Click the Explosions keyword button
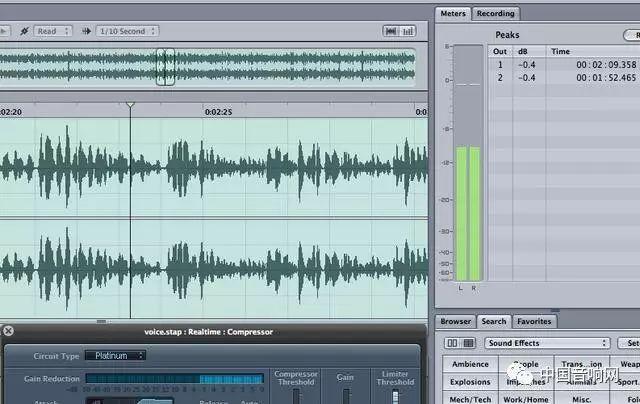This screenshot has height=404, width=640. (x=470, y=382)
